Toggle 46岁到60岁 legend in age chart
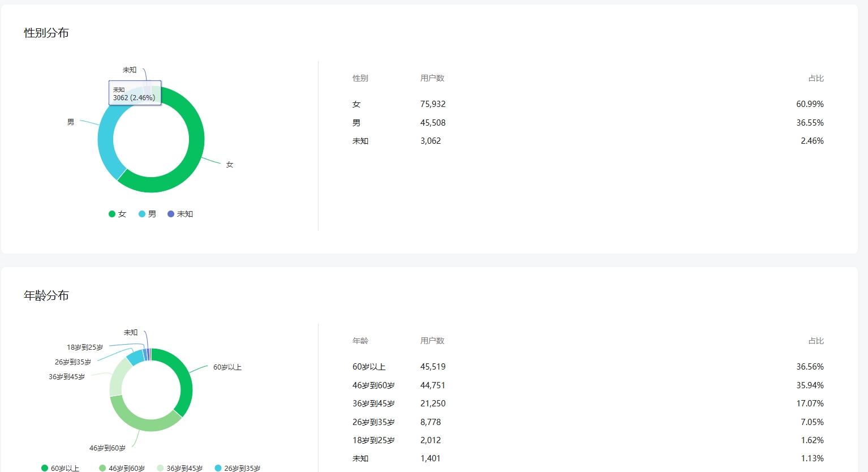 pos(122,468)
